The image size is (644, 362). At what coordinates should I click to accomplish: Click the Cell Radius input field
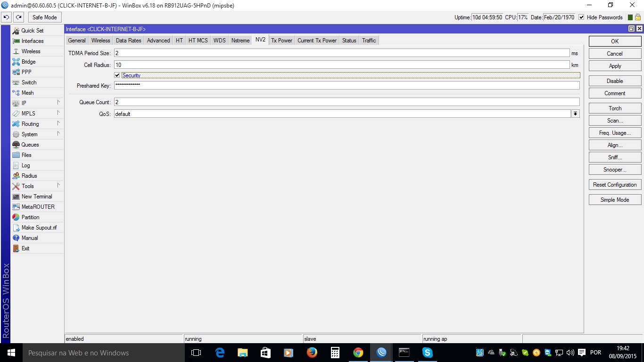[342, 65]
